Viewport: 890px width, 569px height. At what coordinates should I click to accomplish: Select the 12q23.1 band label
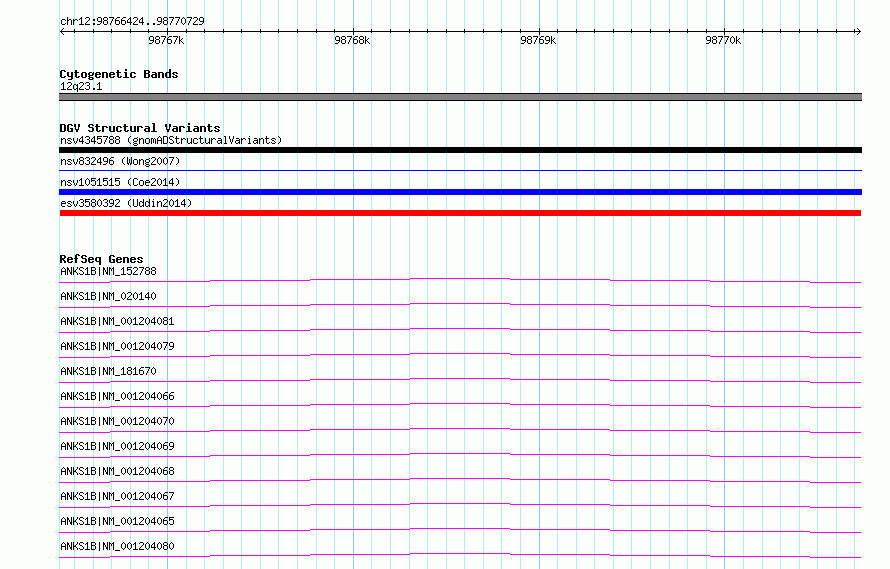pyautogui.click(x=81, y=86)
